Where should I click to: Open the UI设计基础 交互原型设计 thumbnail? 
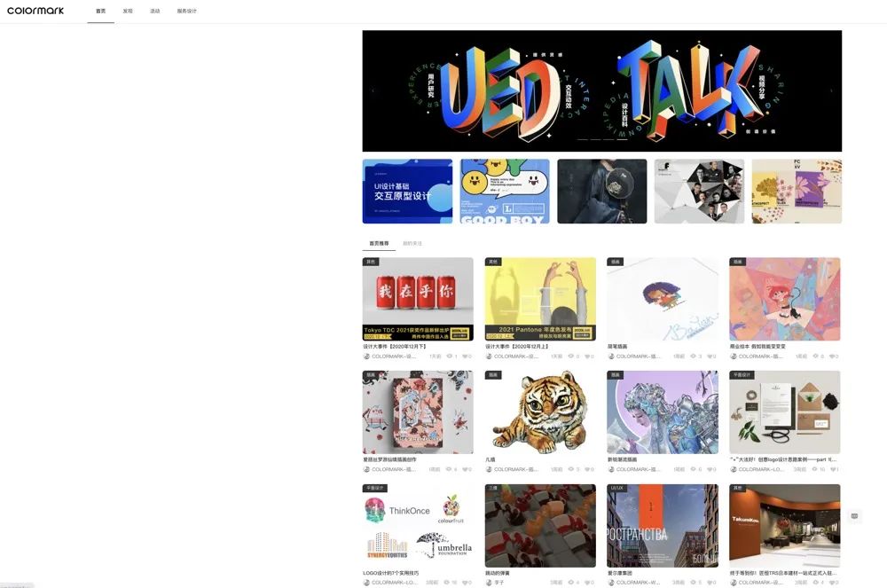click(407, 191)
